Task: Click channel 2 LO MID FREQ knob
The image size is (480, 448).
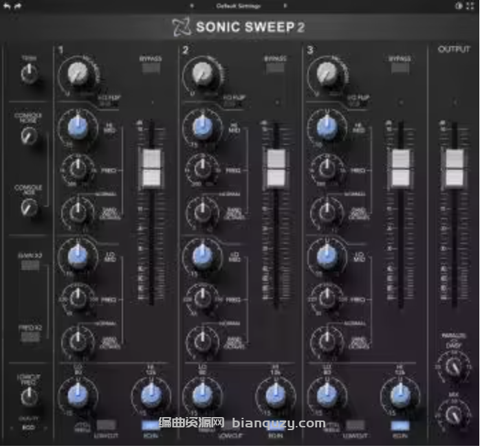Action: pyautogui.click(x=202, y=298)
